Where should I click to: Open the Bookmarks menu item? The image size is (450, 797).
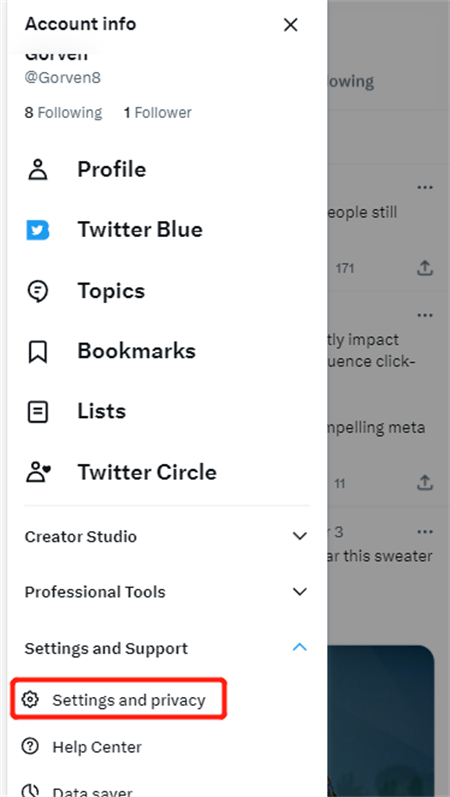pyautogui.click(x=136, y=351)
